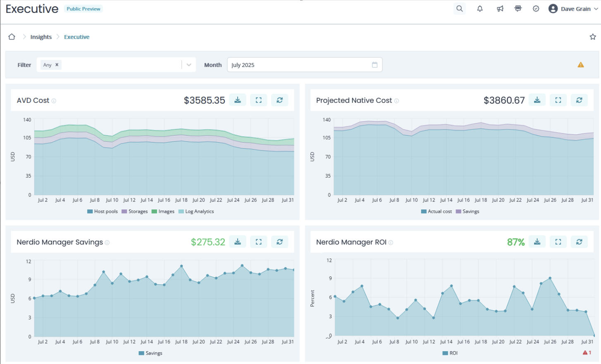Open the Month calendar picker

click(374, 65)
